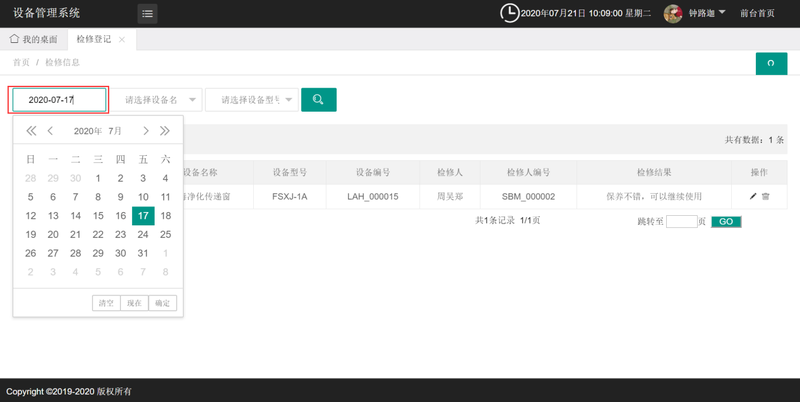Go to previous year in calendar
The image size is (800, 402).
31,131
